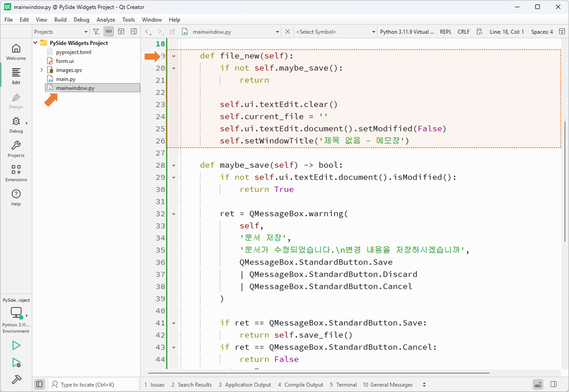The height and width of the screenshot is (392, 569).
Task: Go back in navigation history
Action: coord(148,32)
